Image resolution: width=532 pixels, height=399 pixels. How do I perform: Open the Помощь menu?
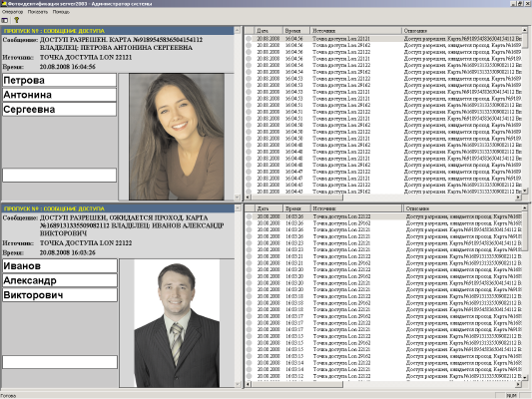(61, 12)
